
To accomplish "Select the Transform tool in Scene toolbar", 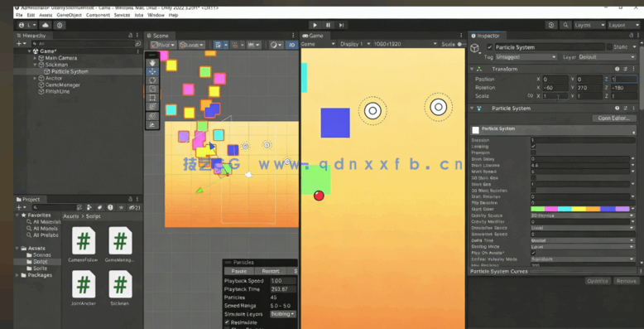I will [152, 106].
